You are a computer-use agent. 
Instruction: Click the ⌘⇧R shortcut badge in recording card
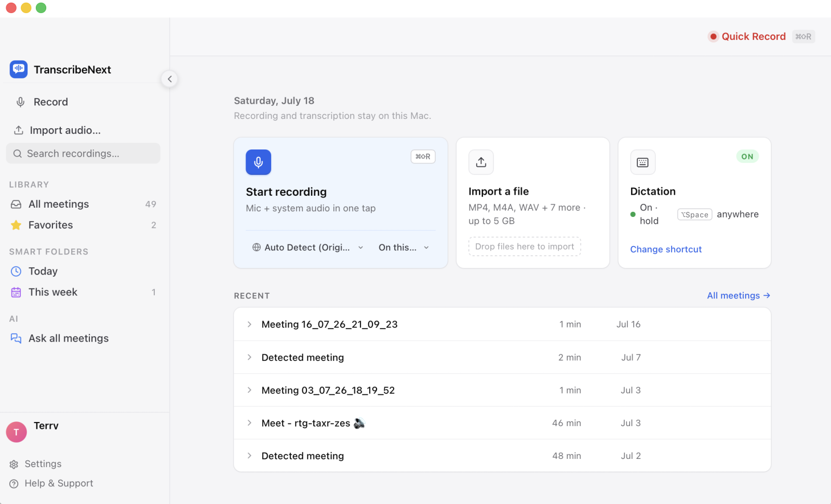(x=423, y=157)
